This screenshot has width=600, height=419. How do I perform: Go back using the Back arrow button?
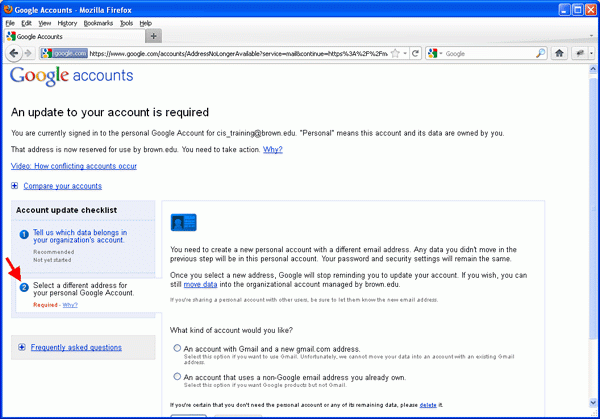click(14, 53)
